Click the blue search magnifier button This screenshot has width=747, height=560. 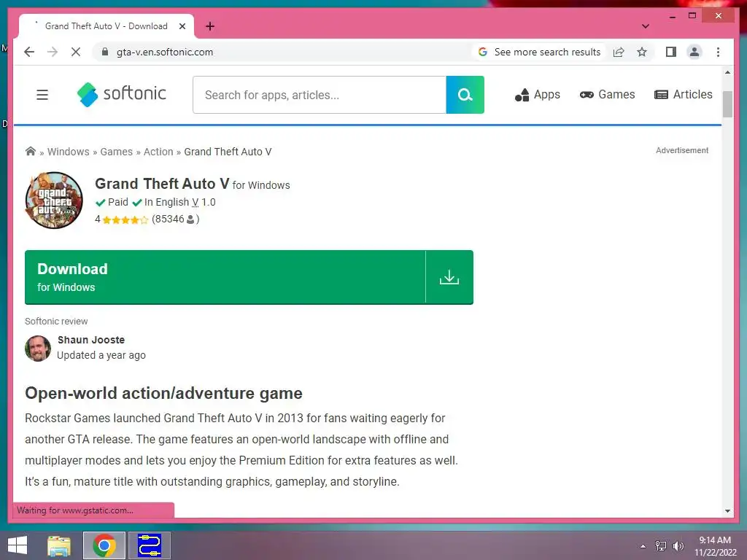point(465,95)
